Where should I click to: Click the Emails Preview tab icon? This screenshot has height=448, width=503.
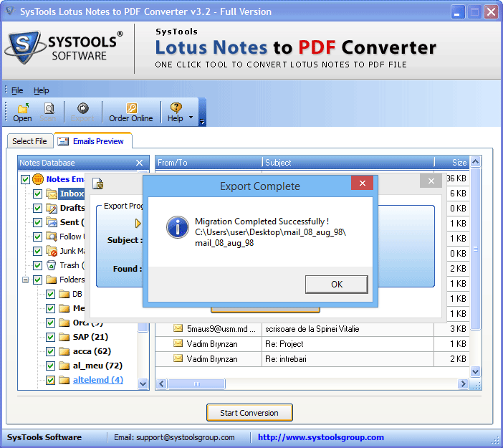tap(63, 141)
